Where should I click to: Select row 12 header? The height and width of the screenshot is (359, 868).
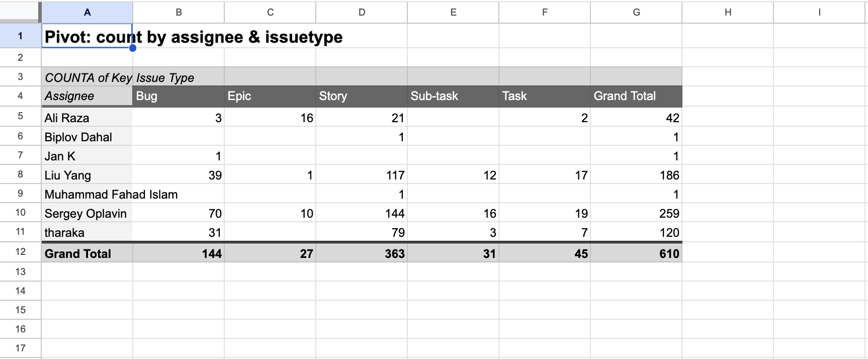(x=20, y=253)
